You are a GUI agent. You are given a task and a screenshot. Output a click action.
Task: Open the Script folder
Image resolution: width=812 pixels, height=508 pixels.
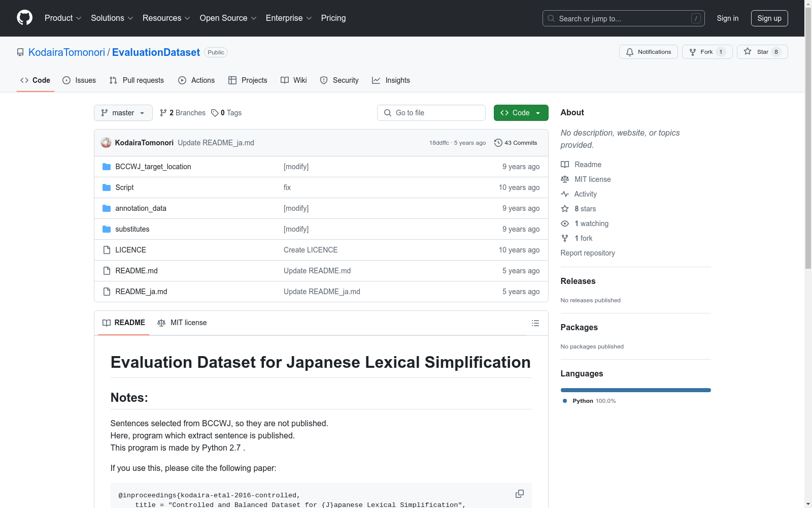click(x=124, y=187)
